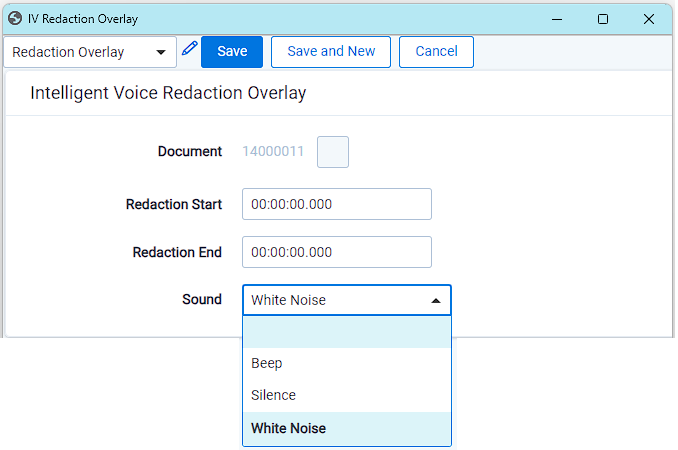Collapse the Sound dropdown showing White Noise

(435, 300)
